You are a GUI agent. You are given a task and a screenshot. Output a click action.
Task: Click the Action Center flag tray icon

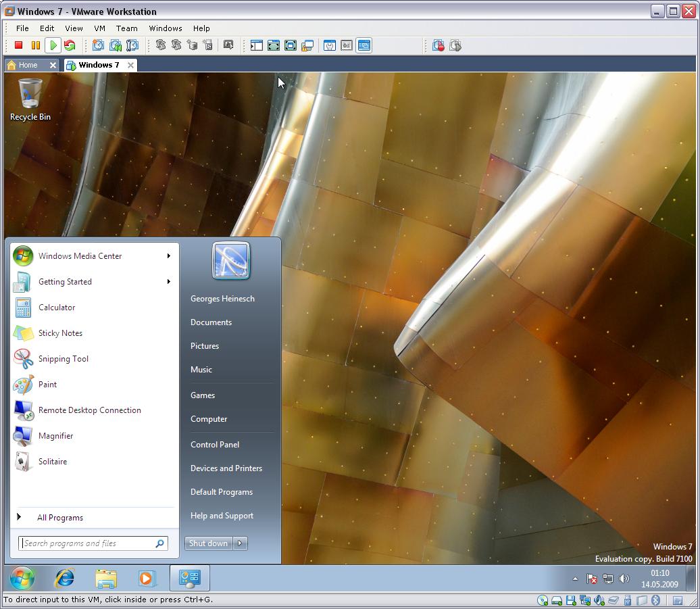click(x=592, y=579)
